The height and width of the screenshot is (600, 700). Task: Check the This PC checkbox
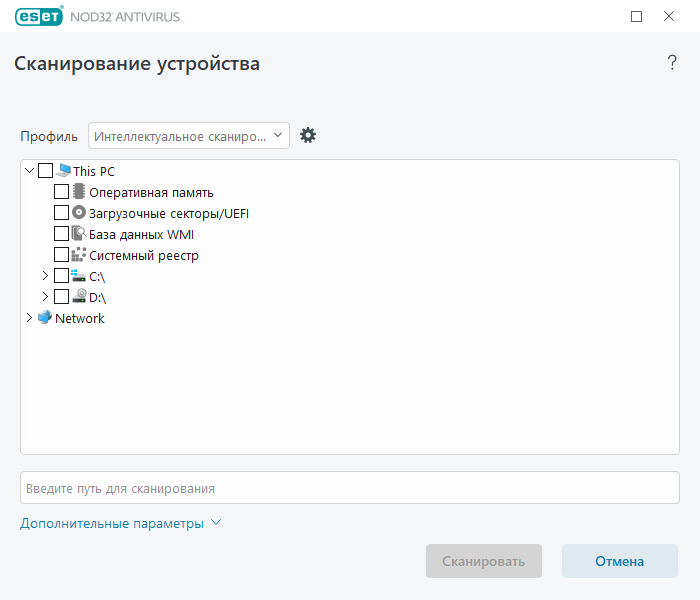tap(46, 171)
